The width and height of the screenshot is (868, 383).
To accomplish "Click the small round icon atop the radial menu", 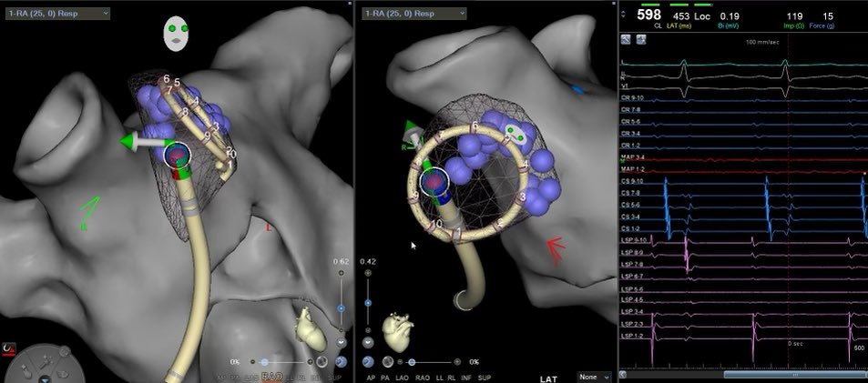I will pyautogui.click(x=65, y=350).
